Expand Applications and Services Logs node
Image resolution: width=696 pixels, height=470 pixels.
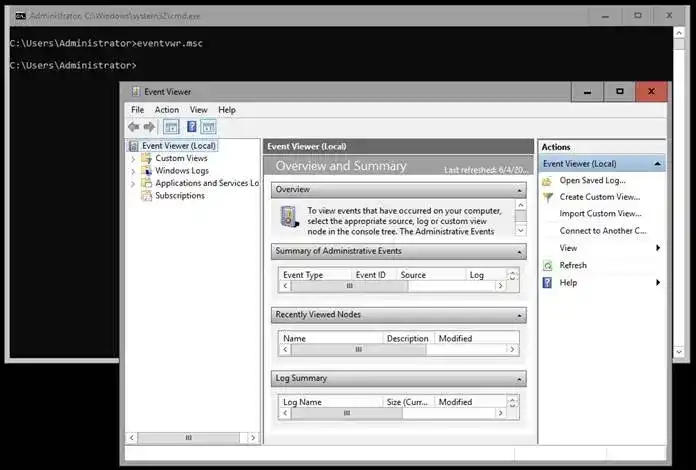(133, 183)
